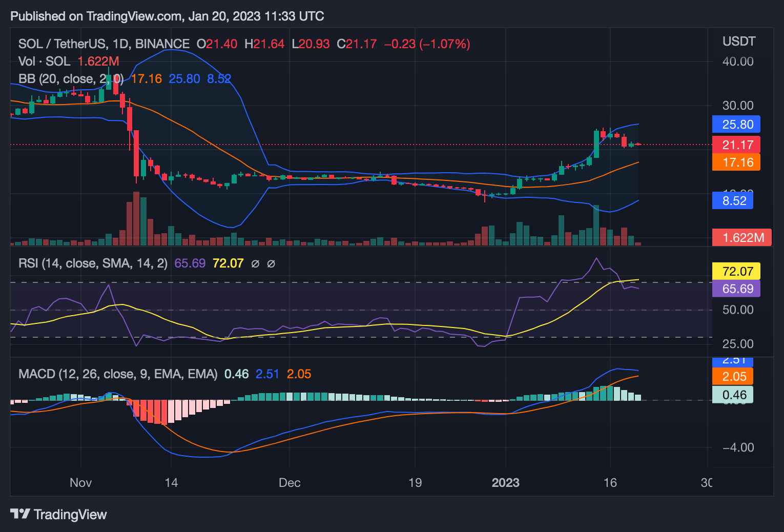784x532 pixels.
Task: Click the open value O21.40
Action: pyautogui.click(x=217, y=44)
